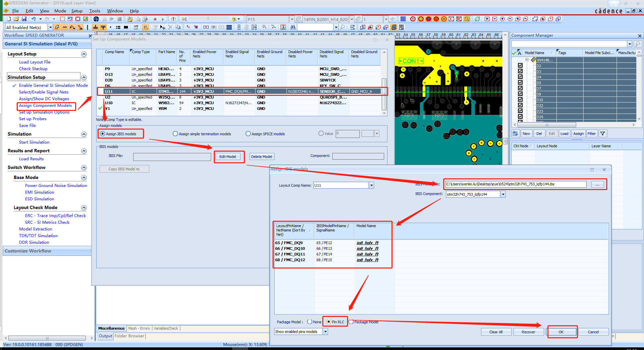Collapse the Layout Setup workflow section
Viewport: 644px width, 350px height.
coord(84,54)
